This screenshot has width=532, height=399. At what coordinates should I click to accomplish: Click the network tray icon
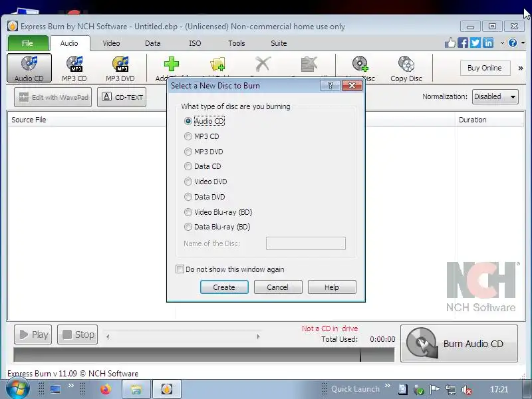451,390
